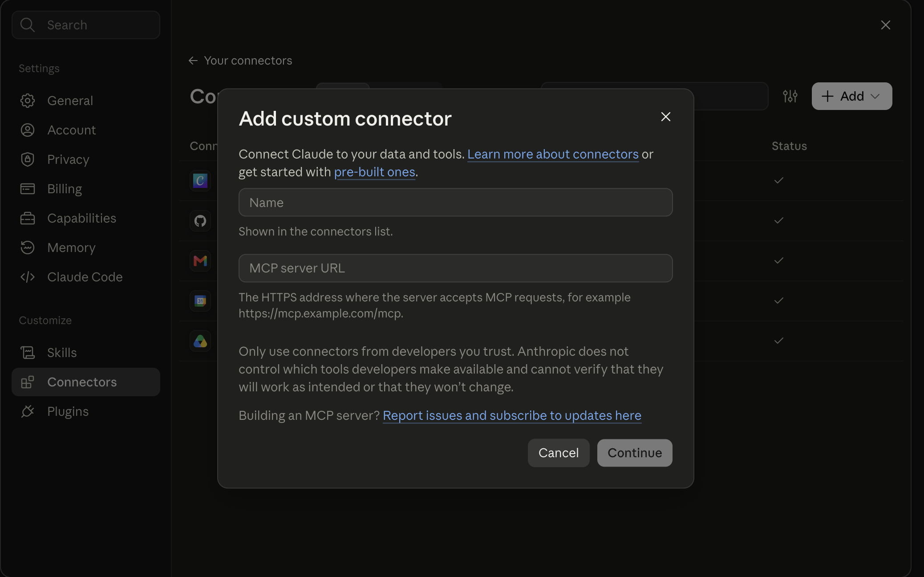Image resolution: width=924 pixels, height=577 pixels.
Task: Open Skills in Customize section
Action: pyautogui.click(x=86, y=353)
